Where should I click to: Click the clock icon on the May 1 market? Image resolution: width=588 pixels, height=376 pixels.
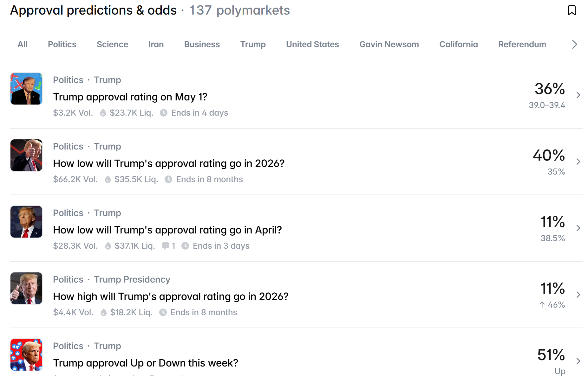point(164,113)
